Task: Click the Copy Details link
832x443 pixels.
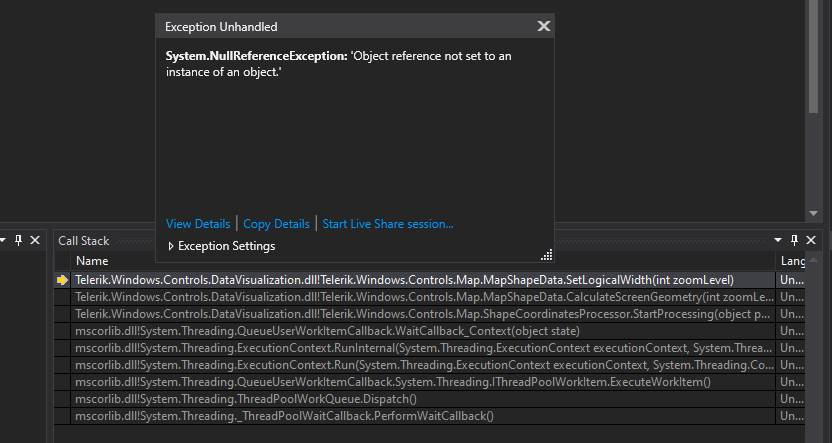Action: (x=276, y=224)
